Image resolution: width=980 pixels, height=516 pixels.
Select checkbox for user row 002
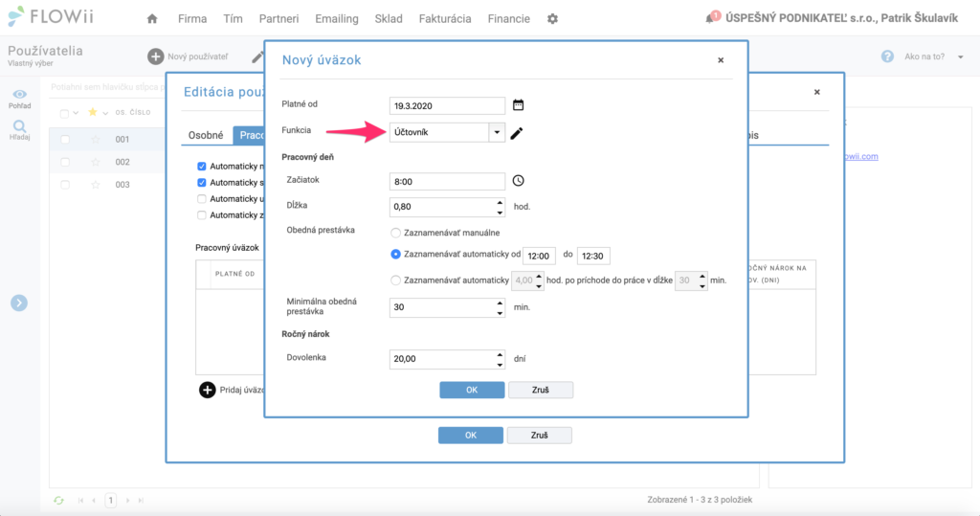click(65, 162)
